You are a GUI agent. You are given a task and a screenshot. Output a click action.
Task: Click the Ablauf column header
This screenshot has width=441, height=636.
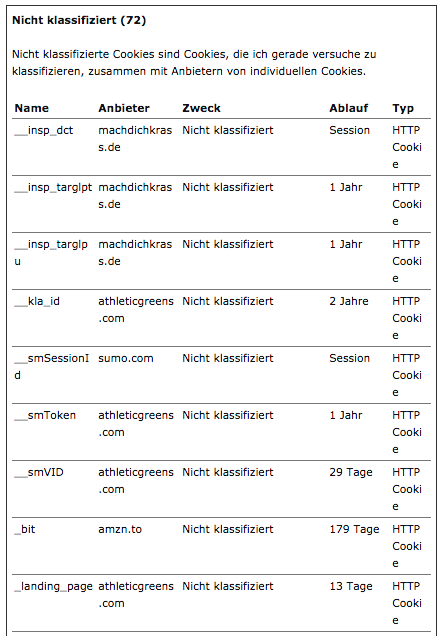(348, 108)
